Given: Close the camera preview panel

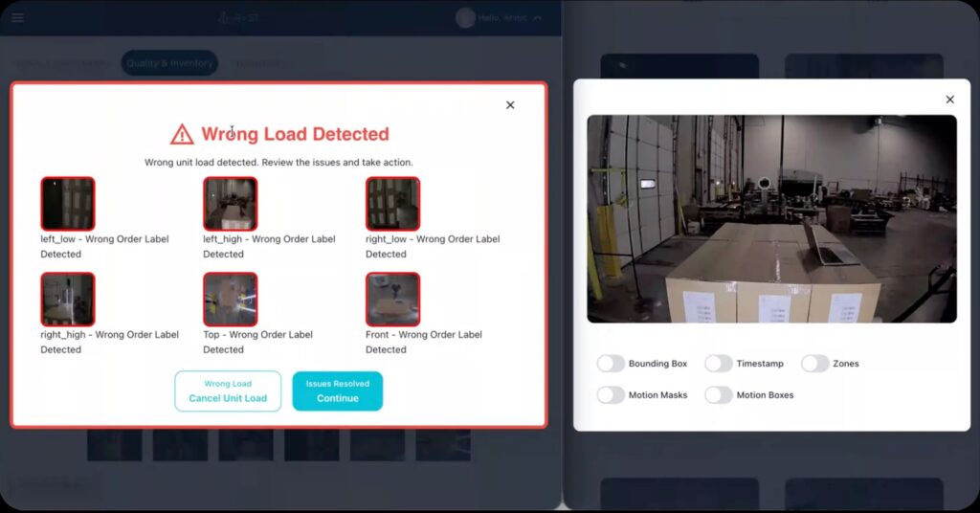Looking at the screenshot, I should tap(949, 100).
